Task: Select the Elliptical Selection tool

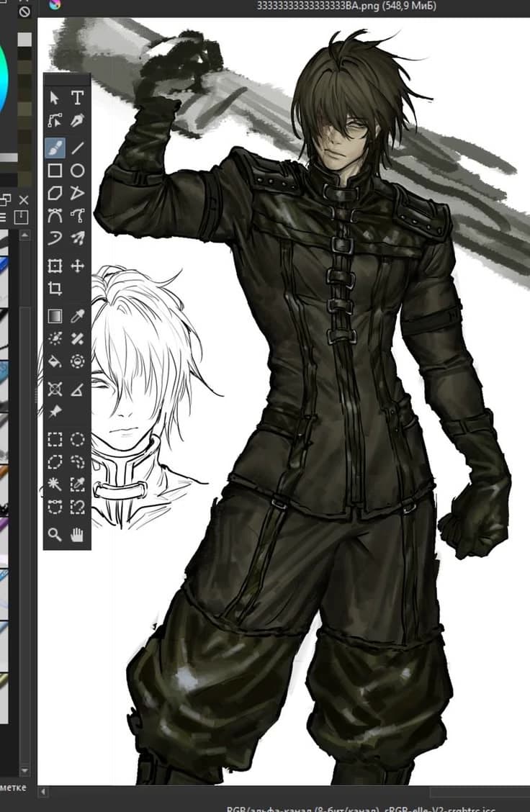Action: (77, 440)
